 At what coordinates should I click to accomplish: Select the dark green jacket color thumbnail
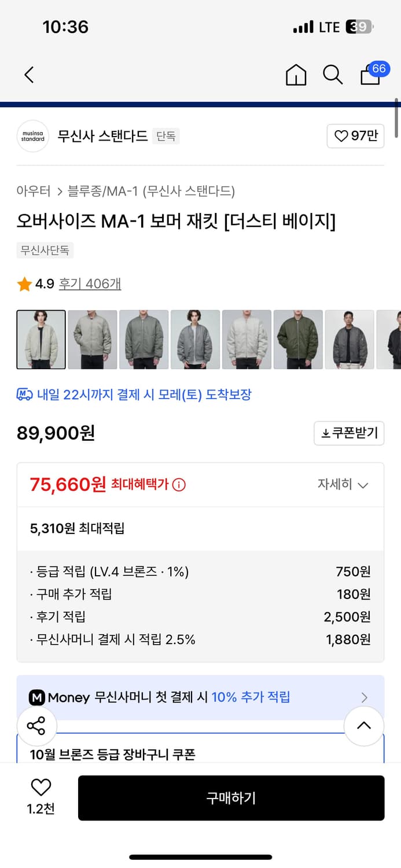[297, 340]
